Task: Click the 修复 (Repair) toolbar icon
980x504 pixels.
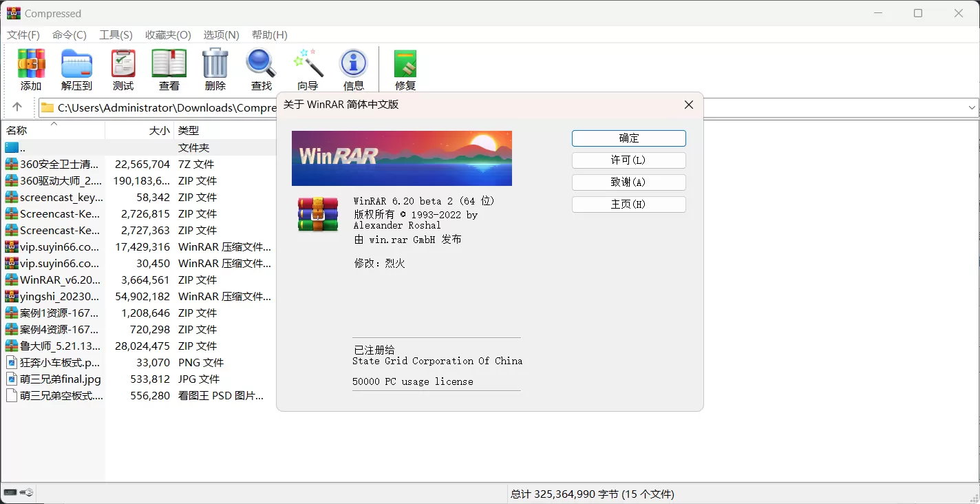Action: click(x=405, y=69)
